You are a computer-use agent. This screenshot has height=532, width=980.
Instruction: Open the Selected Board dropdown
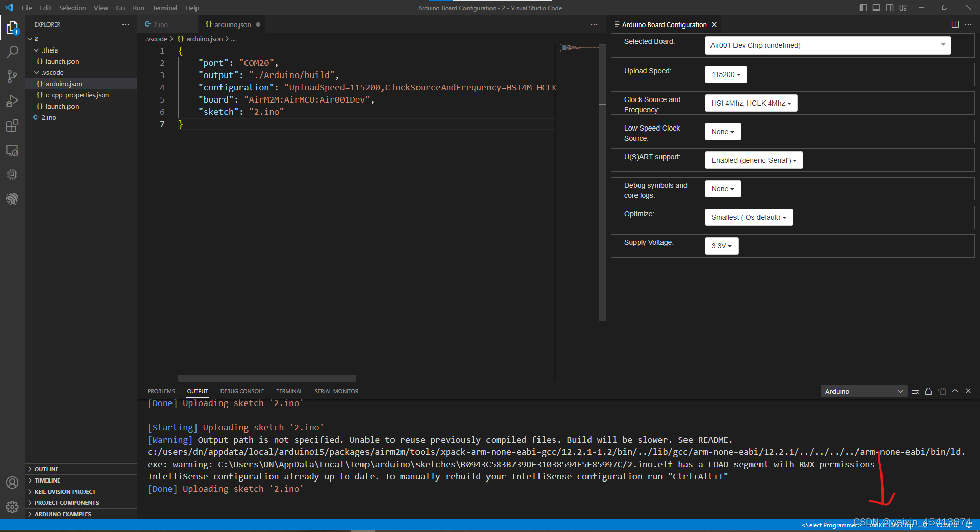[827, 45]
